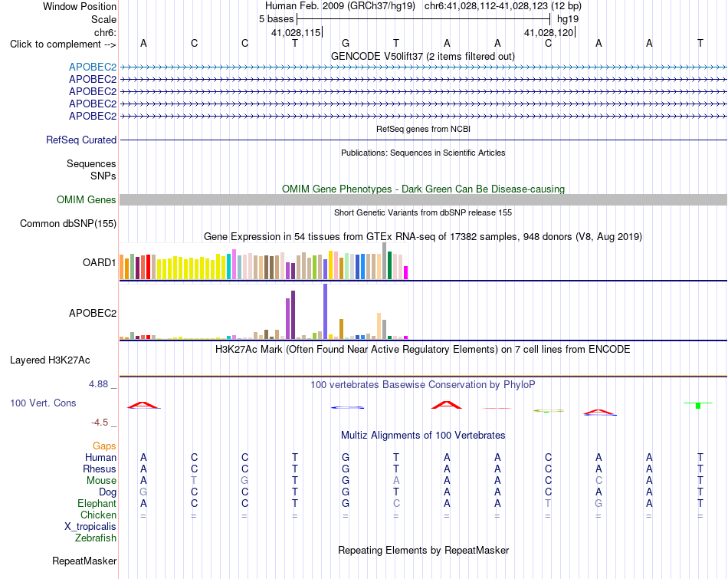Click the GTEx Gene Expression track title
This screenshot has width=728, height=579.
423,236
